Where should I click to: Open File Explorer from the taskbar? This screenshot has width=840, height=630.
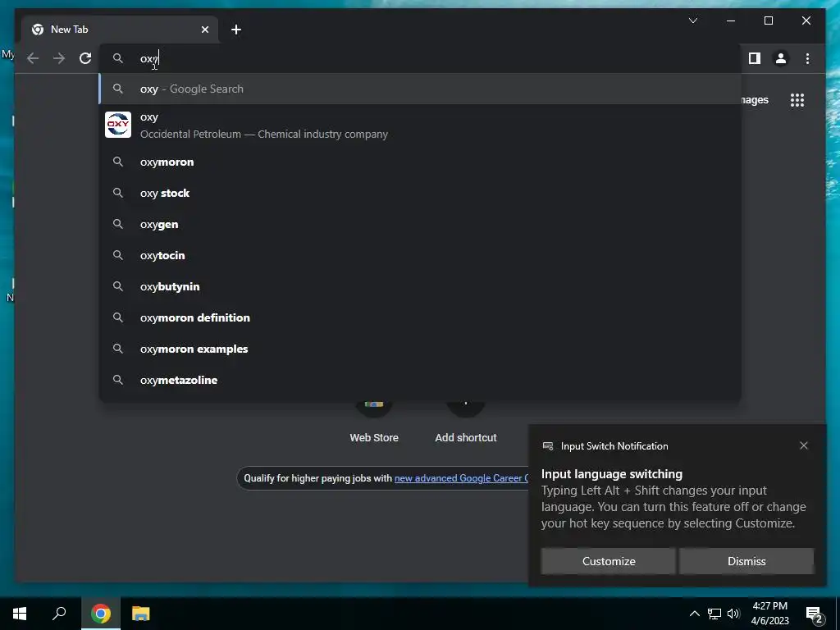point(141,614)
